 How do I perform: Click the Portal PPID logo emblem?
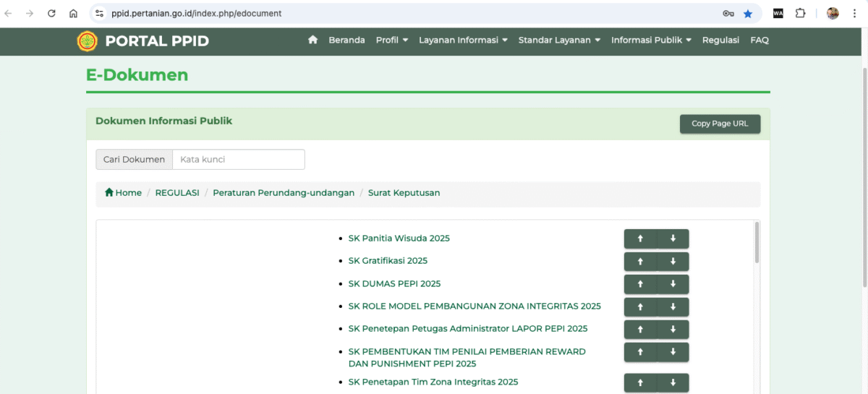(87, 41)
